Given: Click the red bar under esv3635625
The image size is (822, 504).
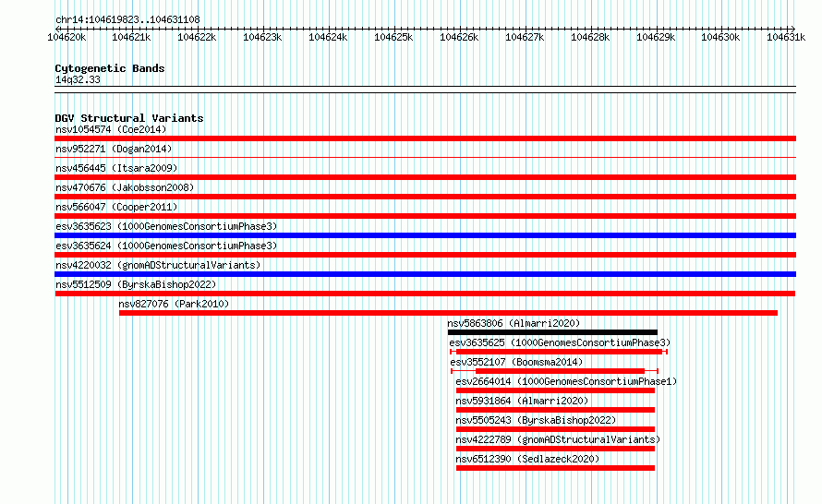Looking at the screenshot, I should coord(559,352).
